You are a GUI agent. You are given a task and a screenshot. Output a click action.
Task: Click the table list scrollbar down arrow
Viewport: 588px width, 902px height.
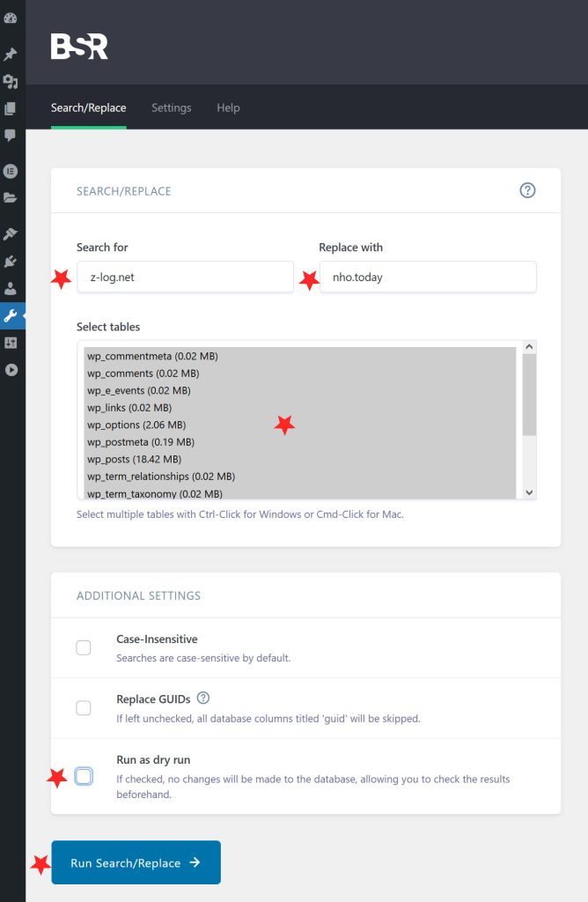[529, 492]
